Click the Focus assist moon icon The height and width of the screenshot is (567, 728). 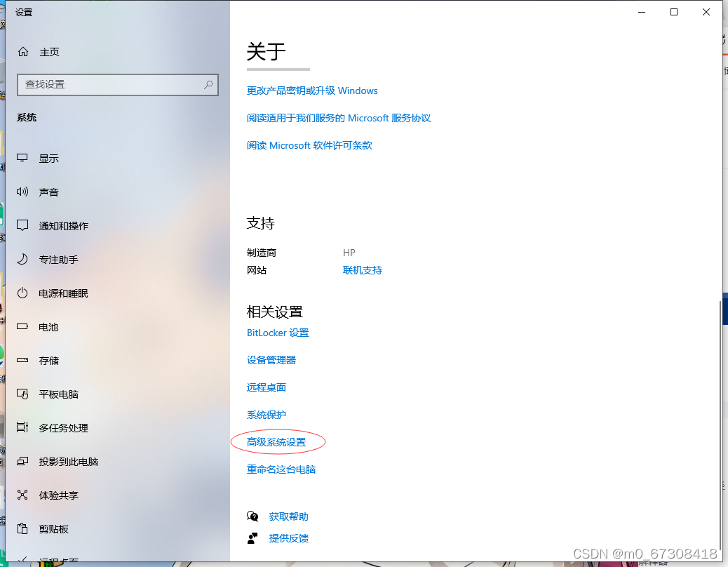point(22,259)
